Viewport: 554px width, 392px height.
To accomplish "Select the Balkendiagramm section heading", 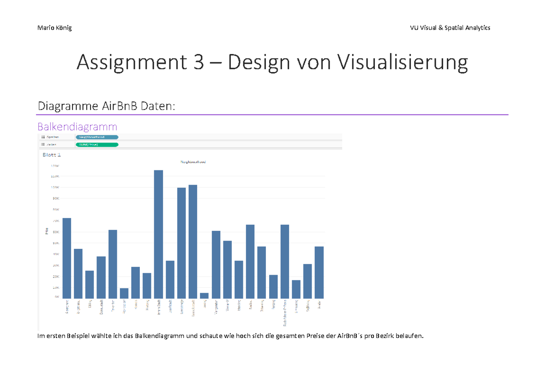I will coord(78,127).
